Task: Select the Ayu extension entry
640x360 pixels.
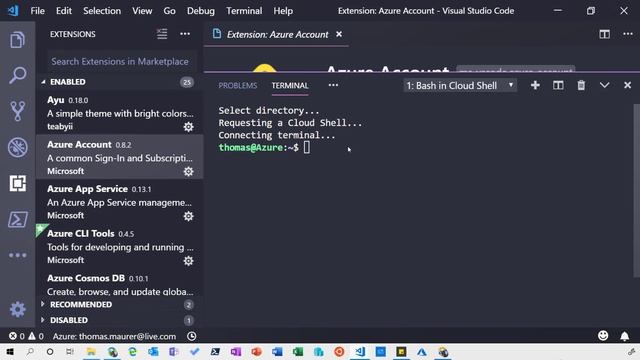Action: 120,113
